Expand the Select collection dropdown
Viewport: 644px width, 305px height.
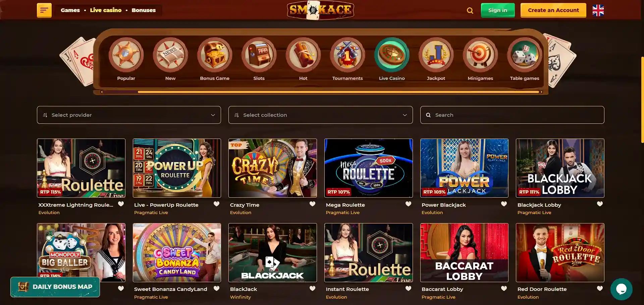[320, 115]
